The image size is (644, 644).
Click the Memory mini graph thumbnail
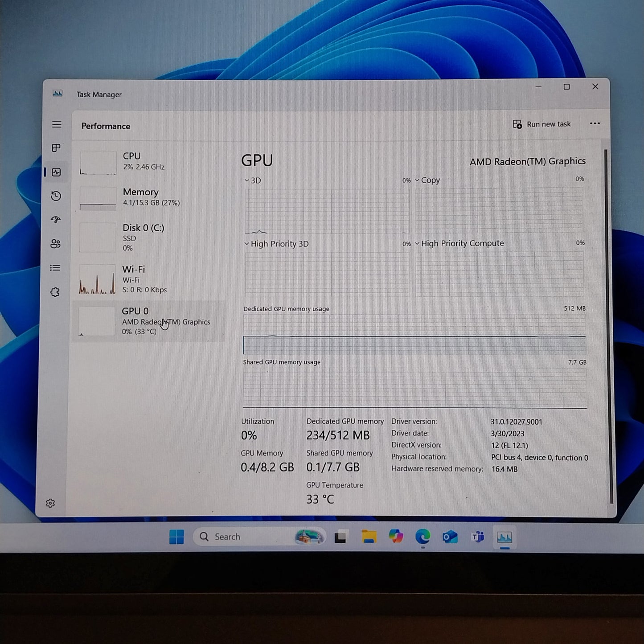point(98,198)
